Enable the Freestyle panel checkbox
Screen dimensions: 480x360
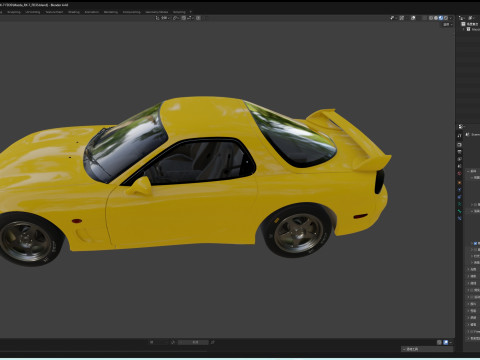[472, 331]
